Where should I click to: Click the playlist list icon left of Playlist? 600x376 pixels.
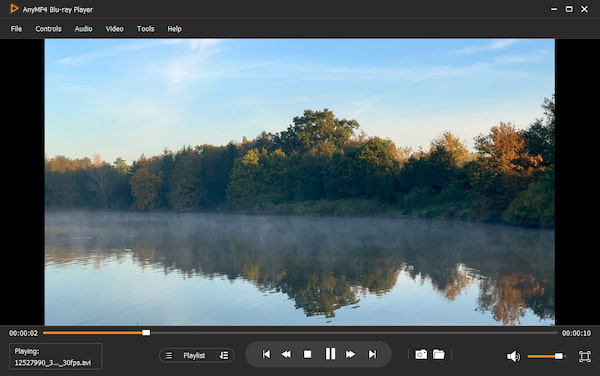169,355
